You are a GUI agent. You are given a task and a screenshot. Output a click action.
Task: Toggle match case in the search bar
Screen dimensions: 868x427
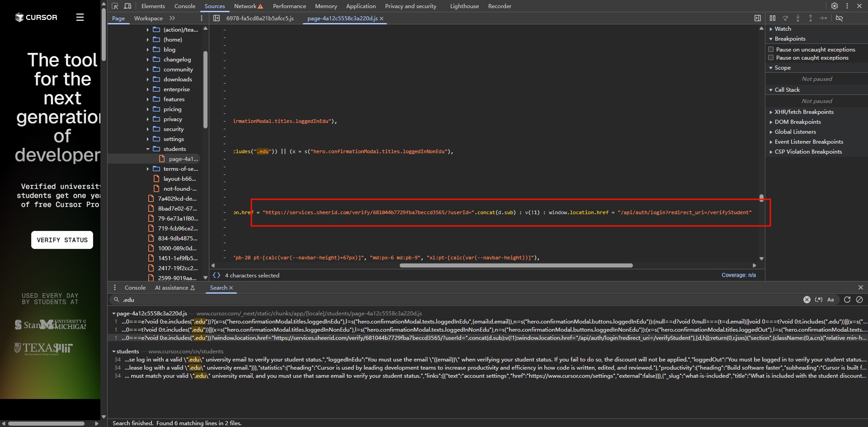[830, 300]
